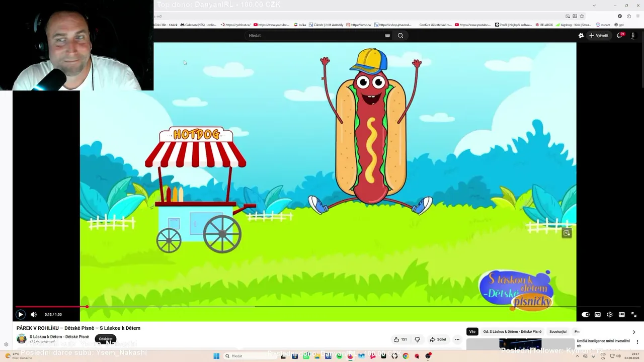This screenshot has width=644, height=362.
Task: Open OBS Studio from the taskbar
Action: 428,356
